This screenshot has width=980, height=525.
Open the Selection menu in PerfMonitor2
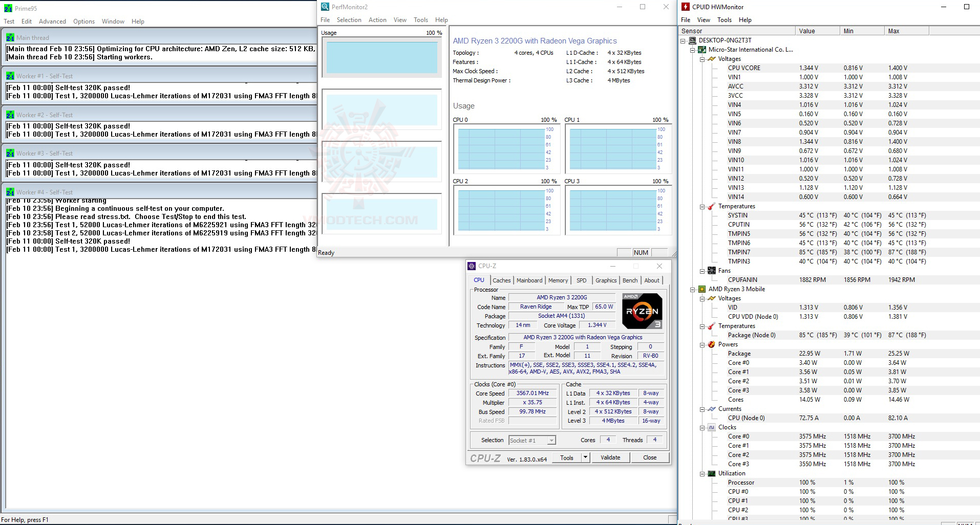point(349,20)
